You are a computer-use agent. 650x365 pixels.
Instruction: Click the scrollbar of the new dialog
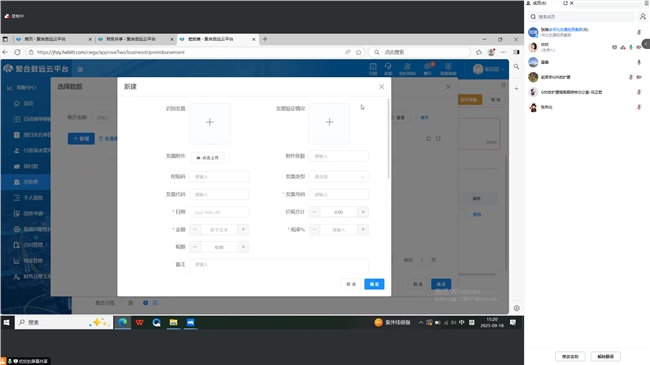click(388, 139)
